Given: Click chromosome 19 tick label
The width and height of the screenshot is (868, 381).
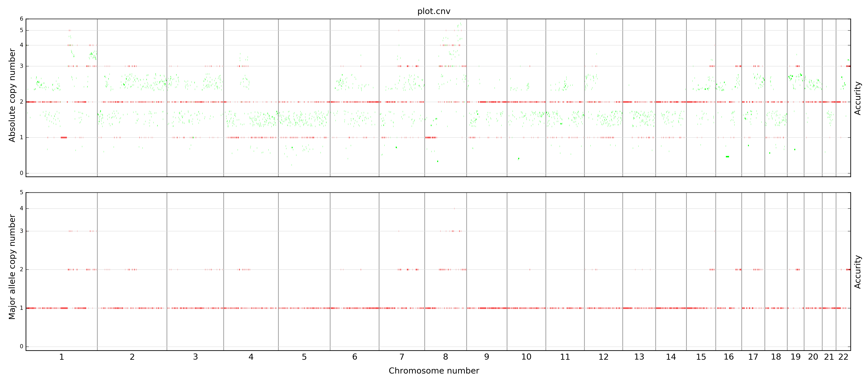Looking at the screenshot, I should [796, 357].
